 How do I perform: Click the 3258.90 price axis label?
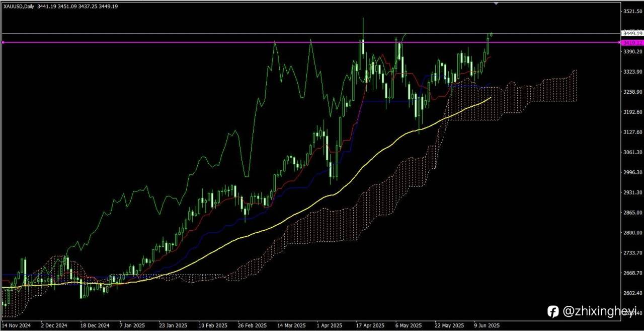tap(632, 92)
